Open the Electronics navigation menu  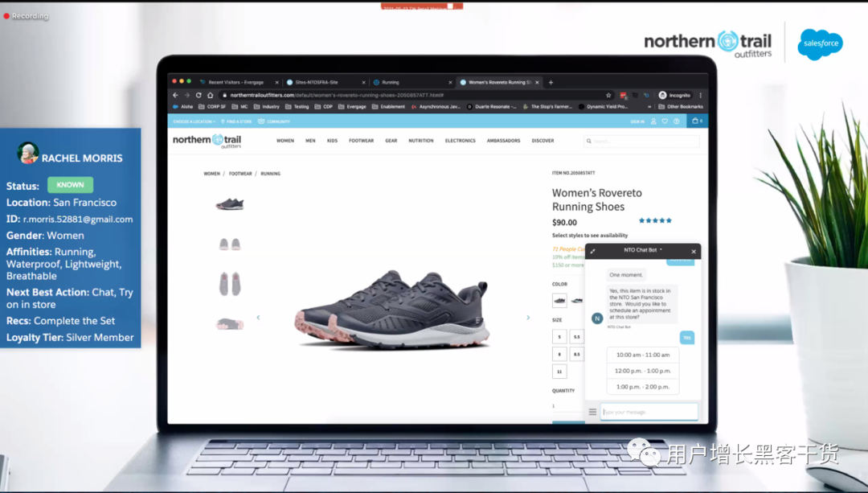click(461, 141)
